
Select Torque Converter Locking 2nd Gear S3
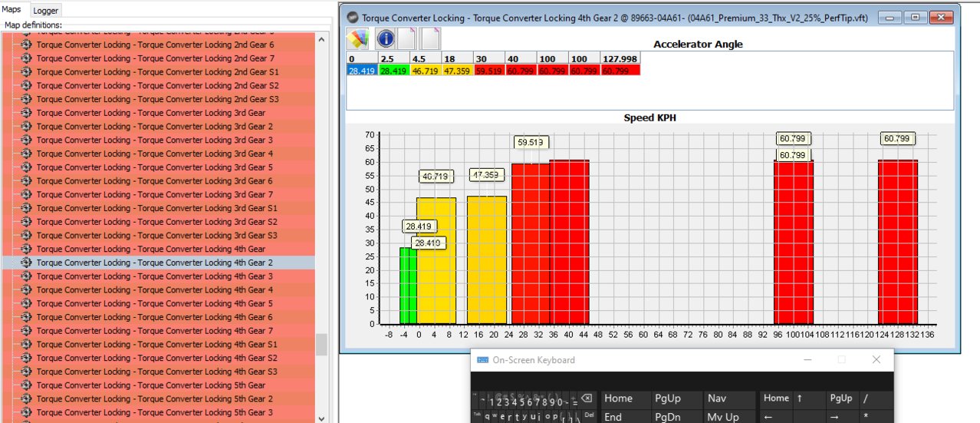click(158, 99)
